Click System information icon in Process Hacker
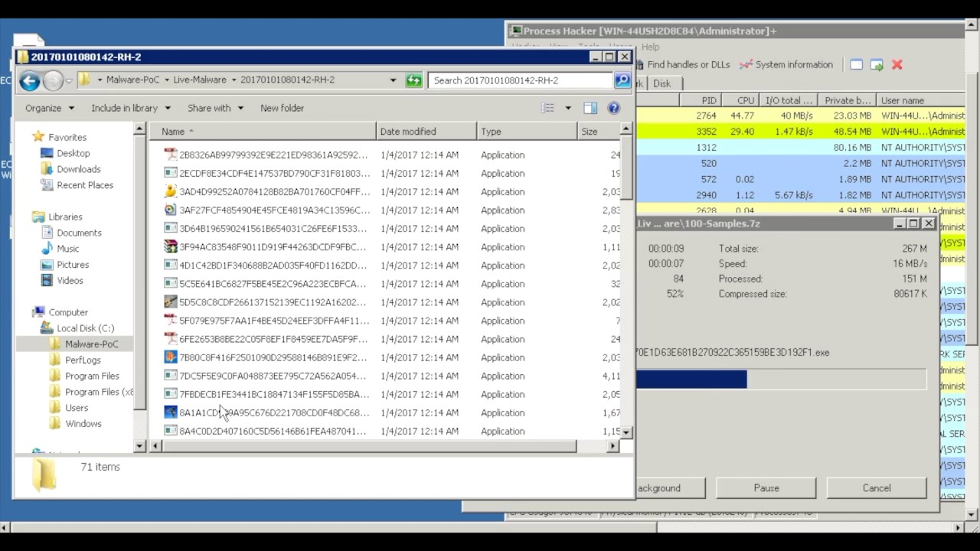This screenshot has width=980, height=551. pyautogui.click(x=746, y=65)
